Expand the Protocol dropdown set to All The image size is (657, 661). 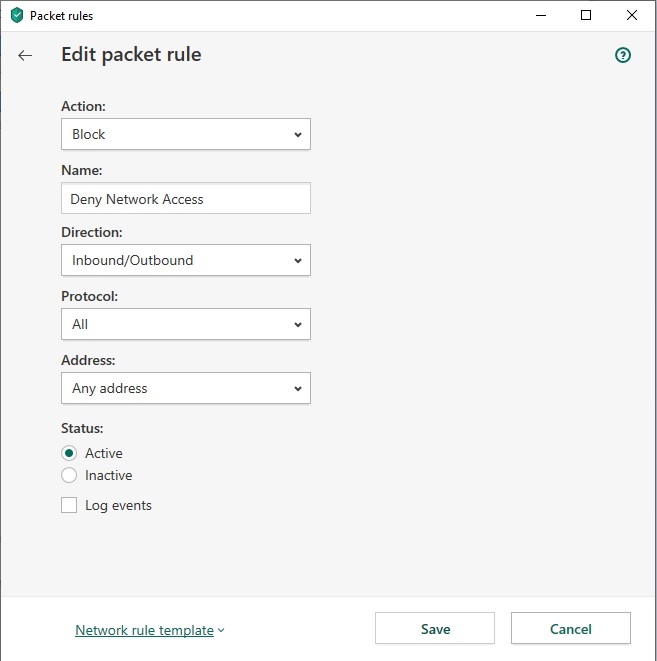coord(186,324)
